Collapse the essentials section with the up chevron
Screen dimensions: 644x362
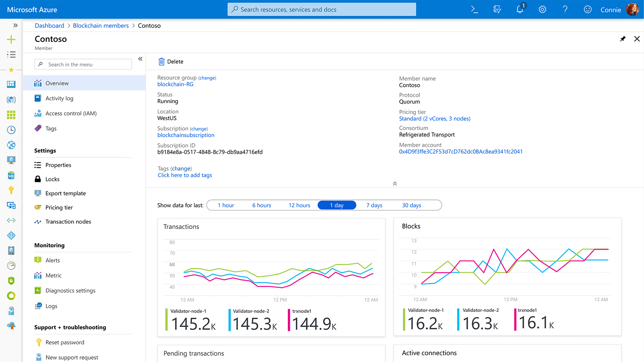(x=395, y=183)
